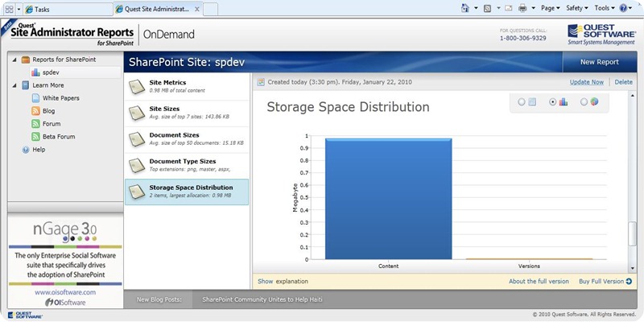
Task: Open the Quick Tabs dropdown arrow
Action: point(19,9)
